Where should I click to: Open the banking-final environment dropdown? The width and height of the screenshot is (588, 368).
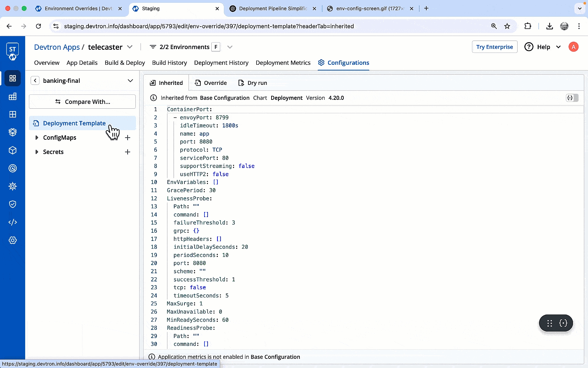[x=130, y=81]
